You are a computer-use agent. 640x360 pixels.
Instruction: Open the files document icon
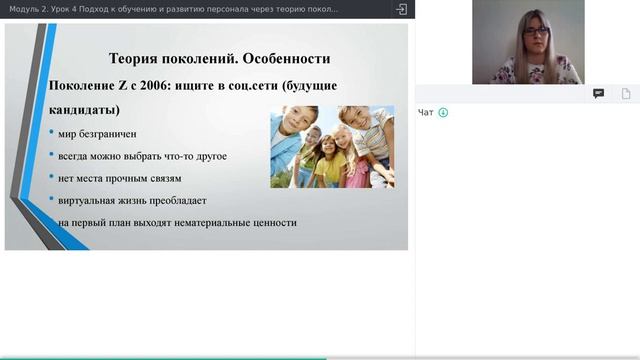[x=626, y=94]
